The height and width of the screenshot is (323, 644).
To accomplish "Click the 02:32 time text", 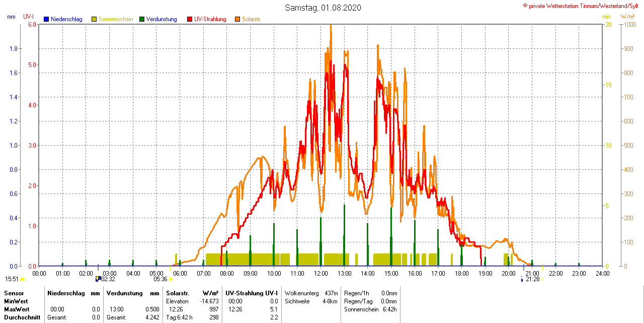I will click(109, 279).
